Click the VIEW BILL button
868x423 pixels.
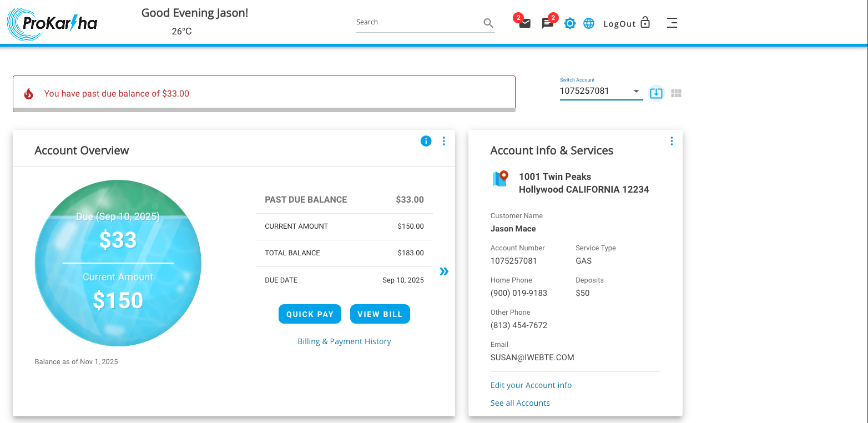point(380,314)
